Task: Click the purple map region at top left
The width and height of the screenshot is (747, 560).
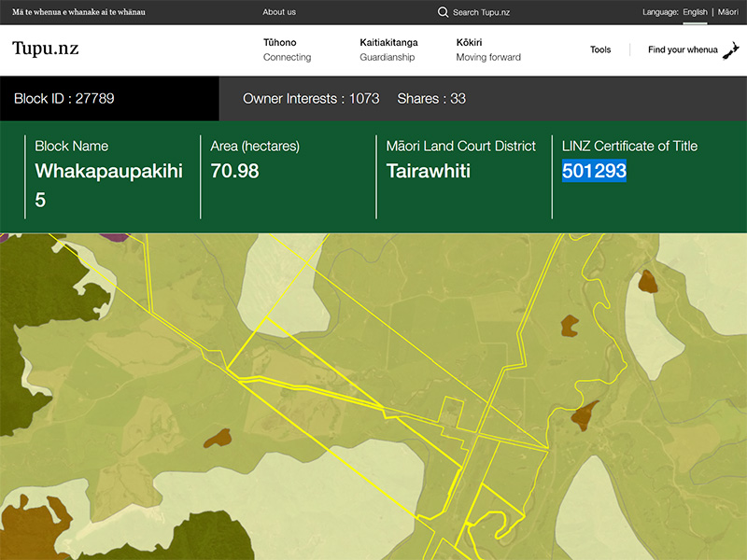Action: [116, 237]
